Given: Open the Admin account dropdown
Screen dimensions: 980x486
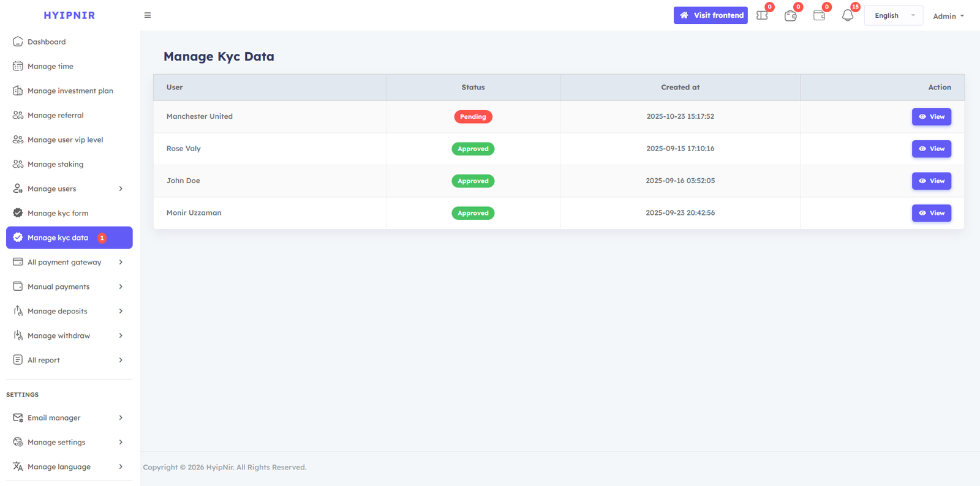Looking at the screenshot, I should click(x=948, y=16).
